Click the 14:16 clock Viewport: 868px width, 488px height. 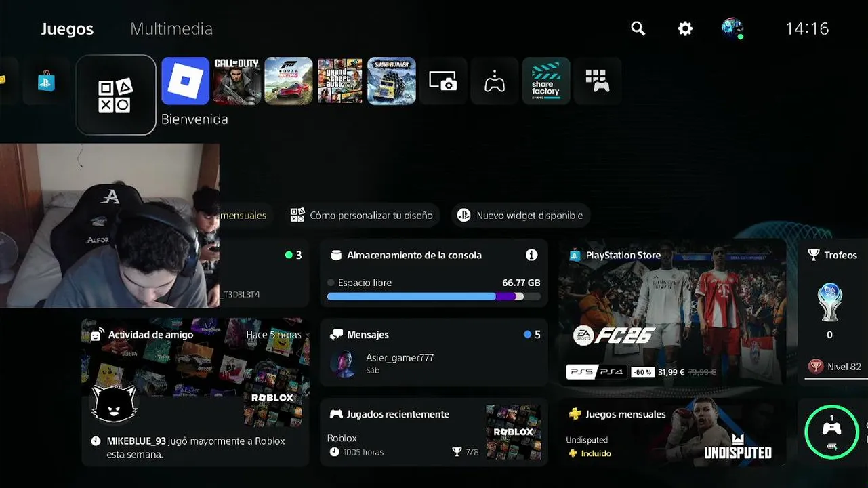(x=807, y=28)
